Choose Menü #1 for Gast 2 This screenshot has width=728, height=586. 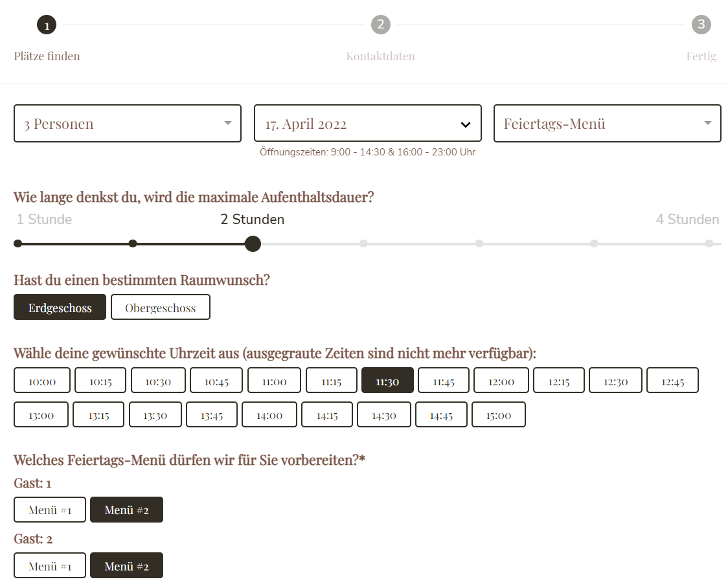[50, 565]
